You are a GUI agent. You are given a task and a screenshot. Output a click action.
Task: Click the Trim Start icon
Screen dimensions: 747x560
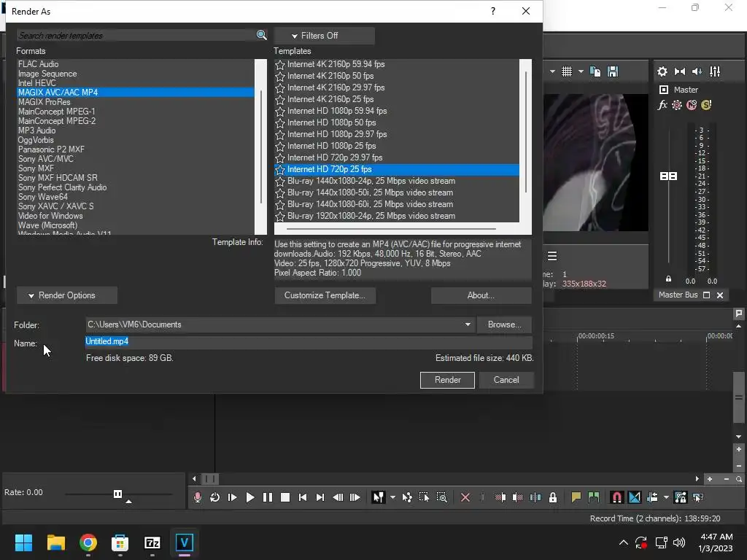500,497
